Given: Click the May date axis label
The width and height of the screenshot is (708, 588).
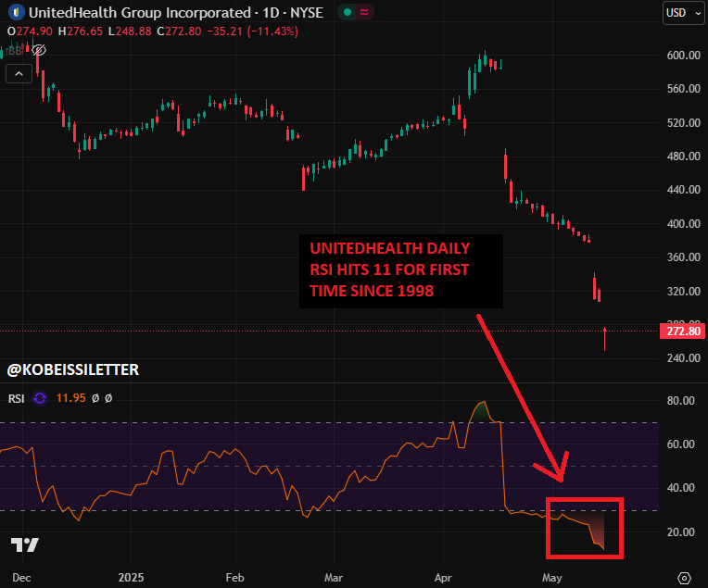Looking at the screenshot, I should [x=551, y=578].
